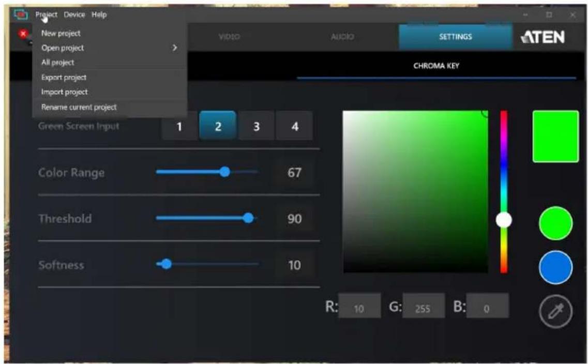Click the Color Range value 67
This screenshot has width=588, height=364.
click(x=294, y=173)
